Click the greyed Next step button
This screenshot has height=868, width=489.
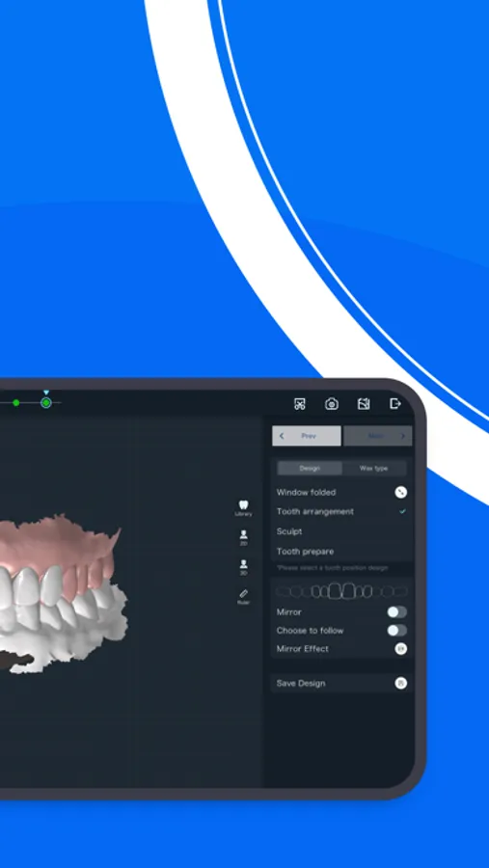[378, 436]
